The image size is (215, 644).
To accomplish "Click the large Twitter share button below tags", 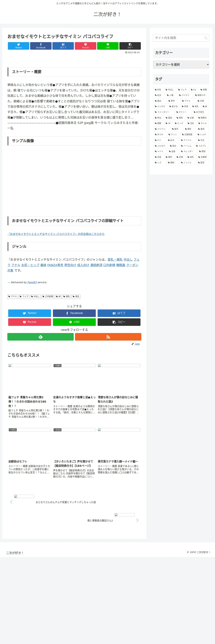I will coord(29,313).
